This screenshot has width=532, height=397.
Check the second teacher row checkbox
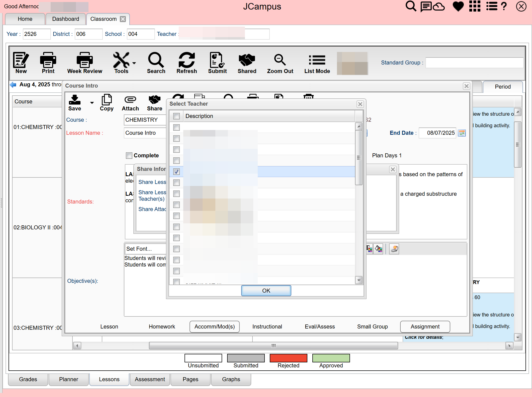pos(176,139)
